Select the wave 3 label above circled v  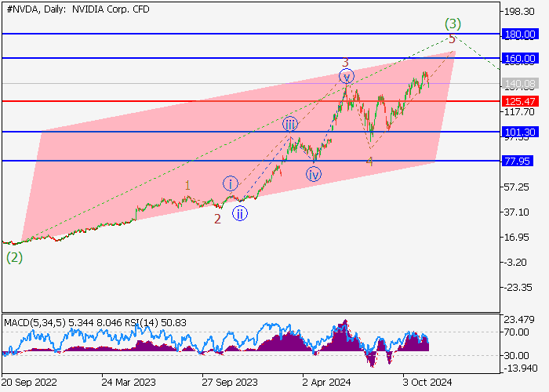(x=345, y=62)
